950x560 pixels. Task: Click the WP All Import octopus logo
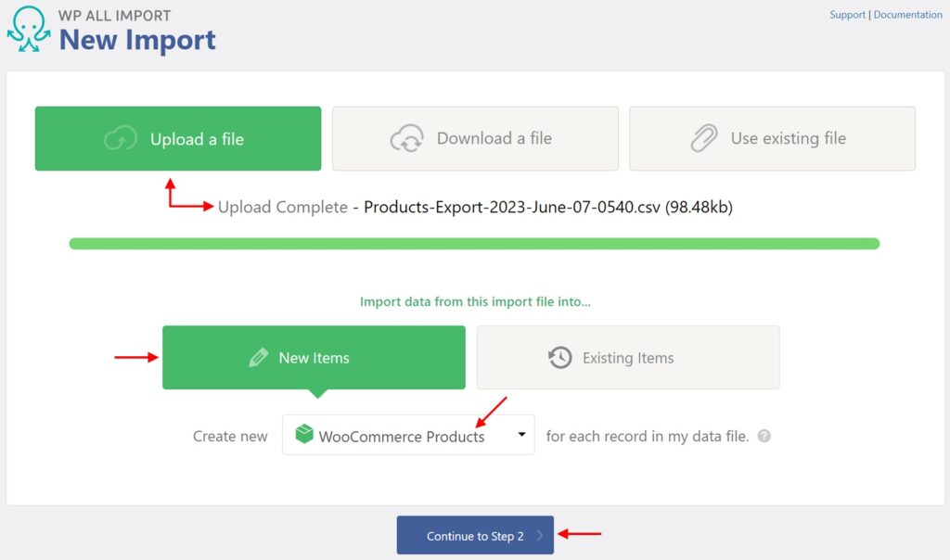pyautogui.click(x=29, y=28)
